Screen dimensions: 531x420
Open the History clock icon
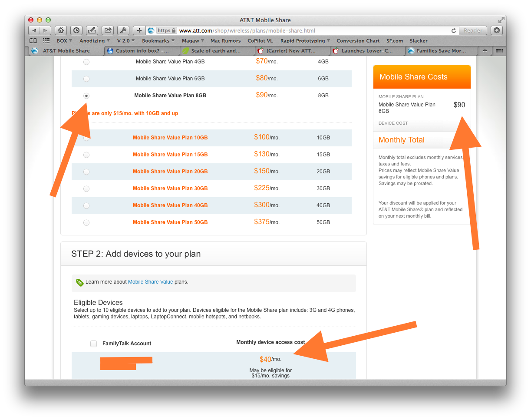click(76, 30)
